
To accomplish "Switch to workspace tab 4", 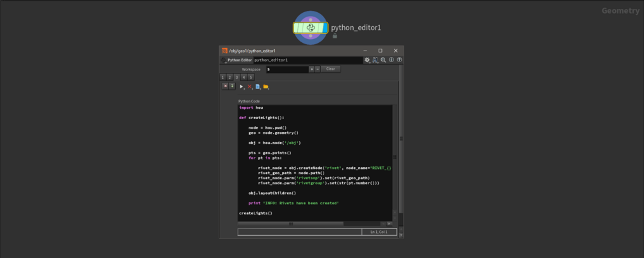I will (x=244, y=77).
